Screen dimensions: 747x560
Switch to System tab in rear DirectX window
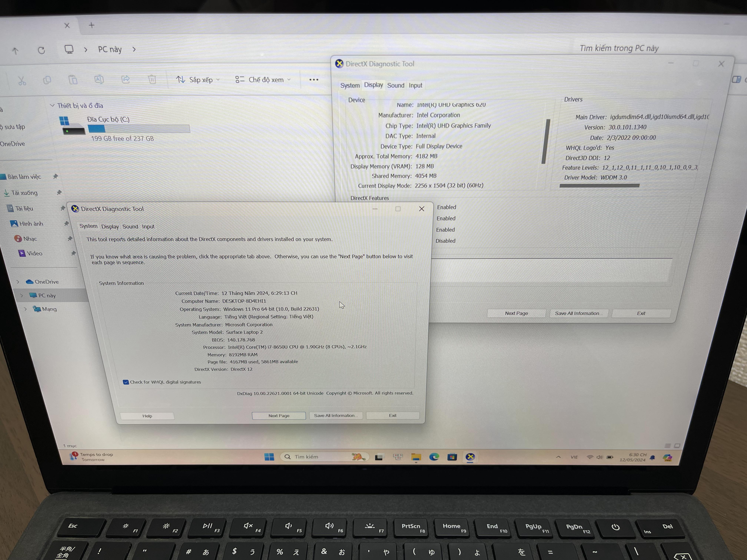350,85
